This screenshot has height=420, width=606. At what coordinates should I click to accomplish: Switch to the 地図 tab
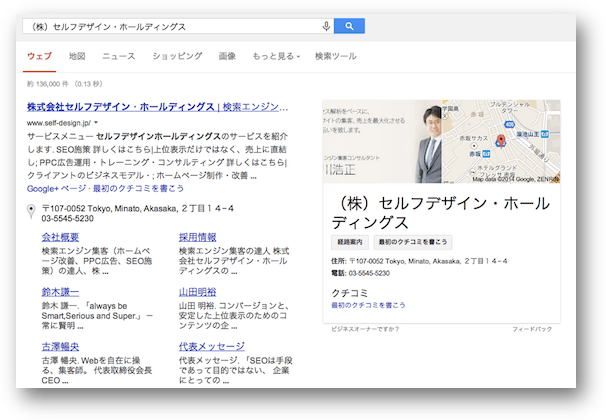pyautogui.click(x=77, y=56)
